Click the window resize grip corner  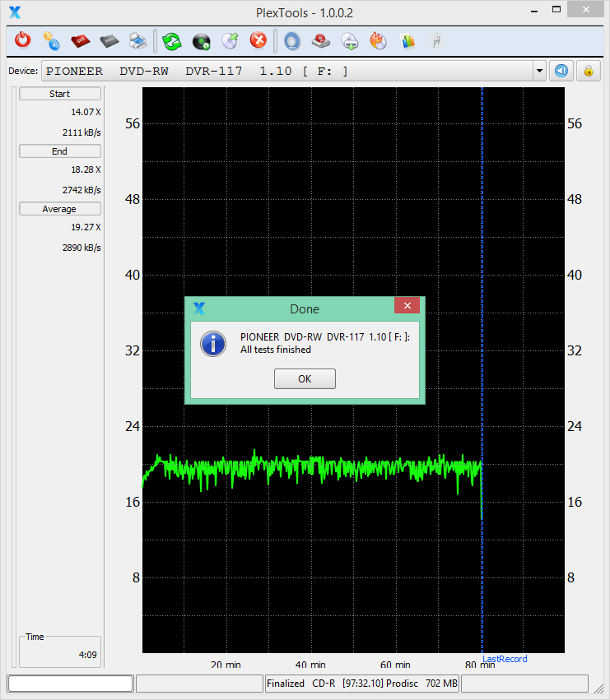click(x=598, y=689)
